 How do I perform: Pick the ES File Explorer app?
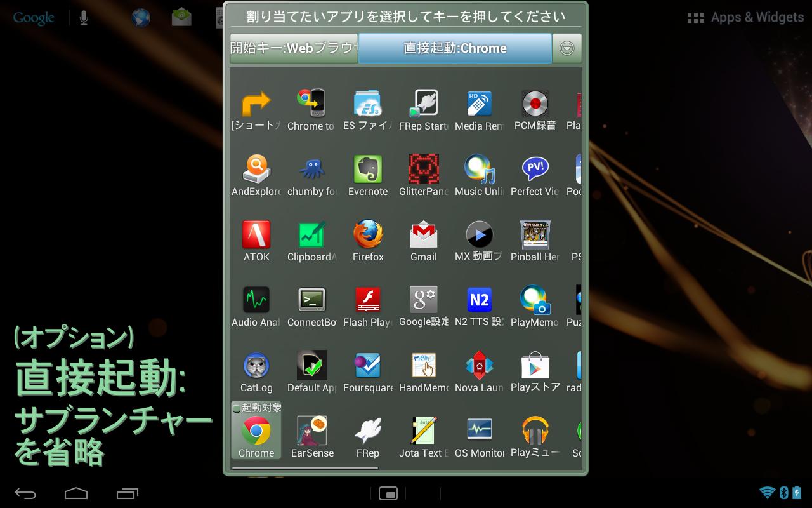pyautogui.click(x=368, y=103)
